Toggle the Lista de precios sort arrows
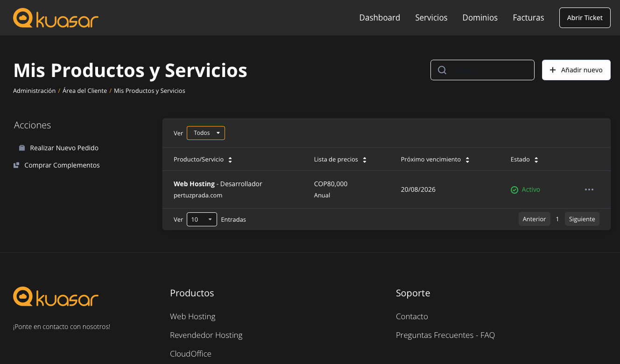Screen dimensions: 620x364 (x=364, y=159)
